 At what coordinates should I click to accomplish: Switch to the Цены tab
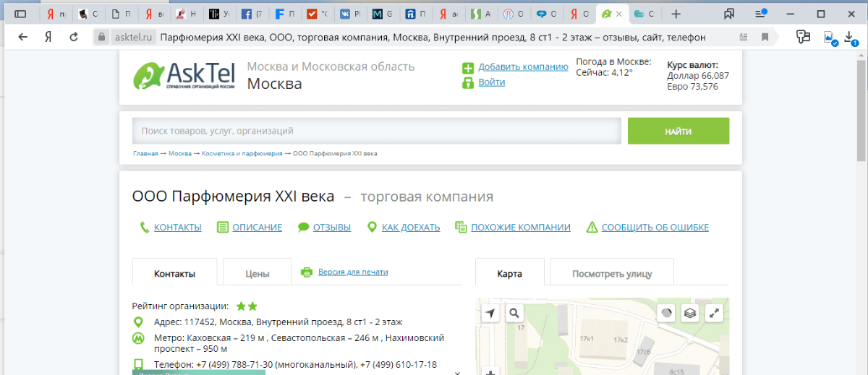(257, 274)
